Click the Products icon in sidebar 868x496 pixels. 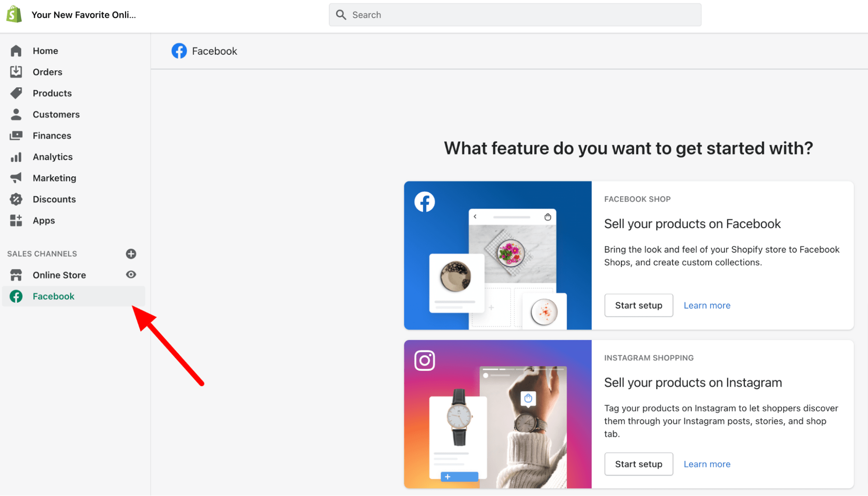pos(16,93)
